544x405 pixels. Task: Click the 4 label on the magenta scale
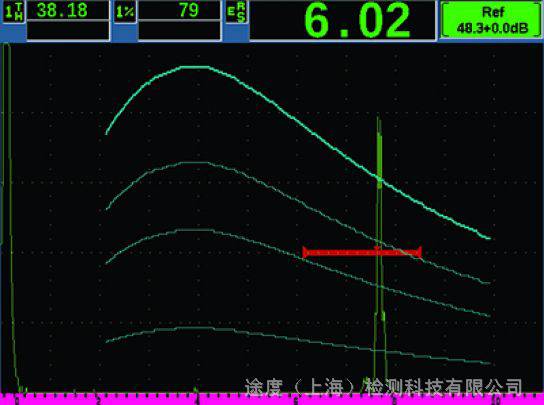point(197,401)
